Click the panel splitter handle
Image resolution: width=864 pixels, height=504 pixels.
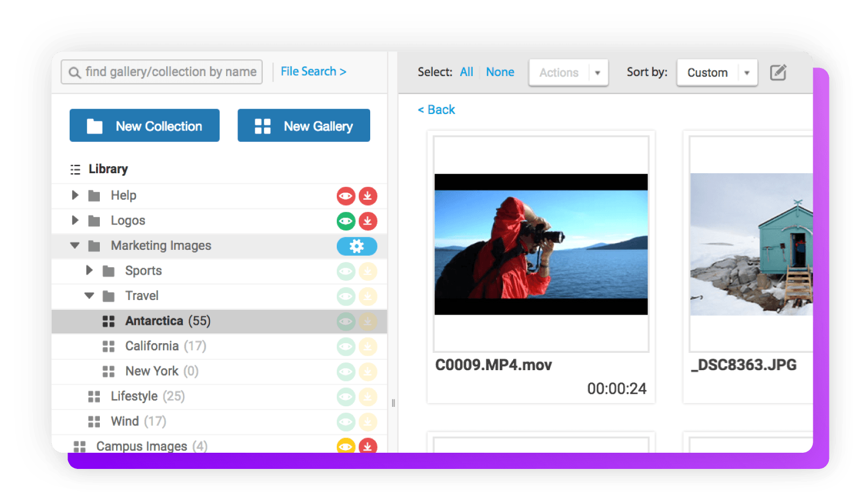[393, 403]
